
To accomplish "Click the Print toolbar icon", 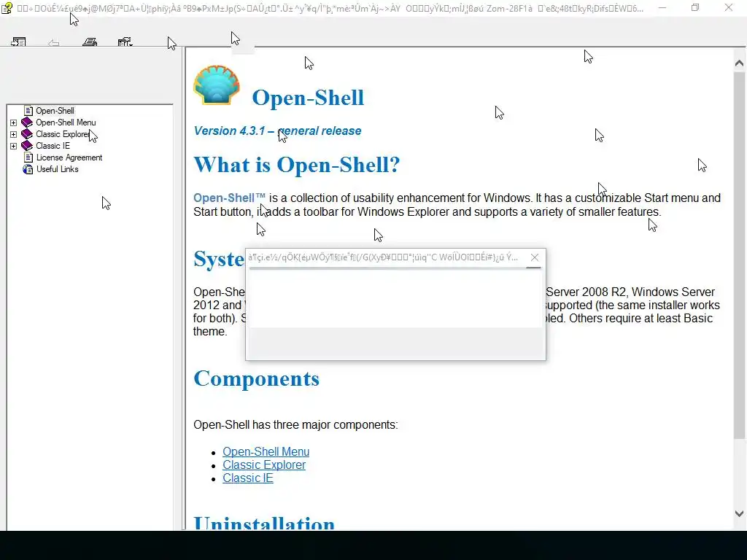I will click(90, 42).
